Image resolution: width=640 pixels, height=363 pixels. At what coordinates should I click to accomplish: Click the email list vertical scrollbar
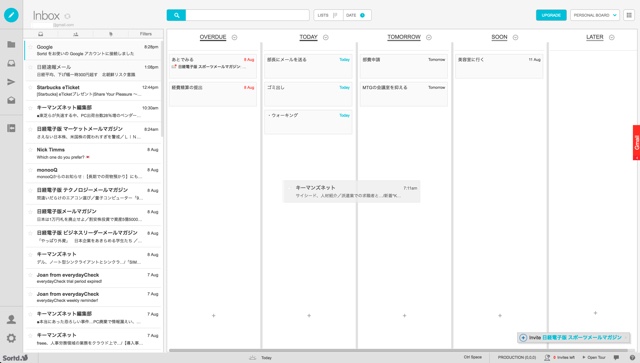(162, 90)
